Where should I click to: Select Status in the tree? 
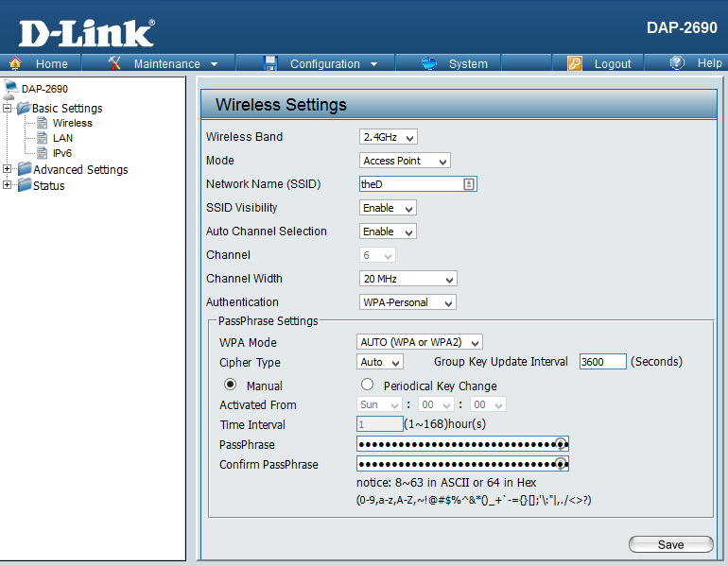click(49, 185)
